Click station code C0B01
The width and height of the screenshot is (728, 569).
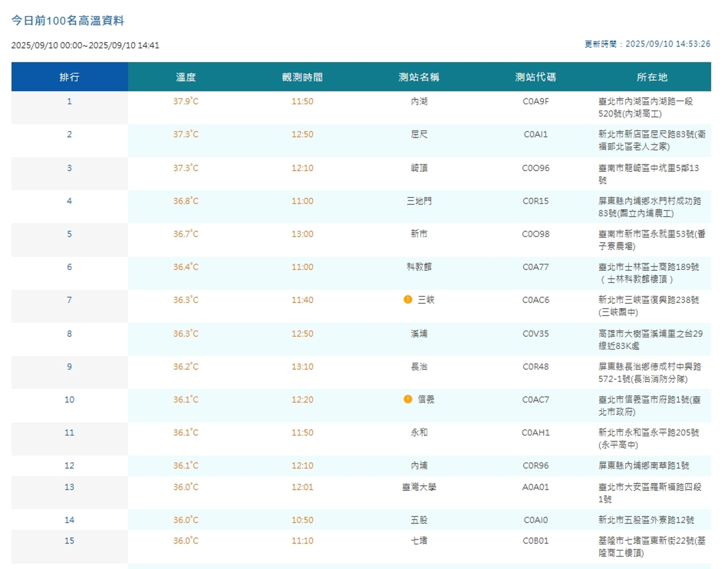536,541
